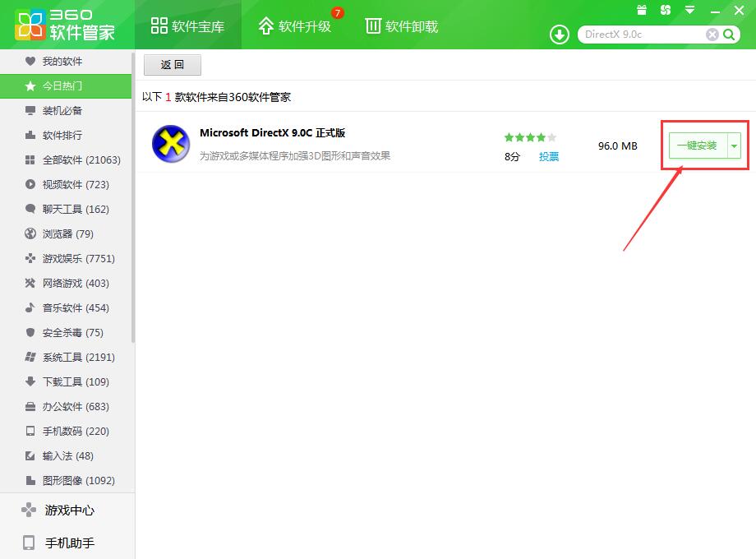This screenshot has height=559, width=756.
Task: Click the 我的软件 heart icon
Action: 30,62
